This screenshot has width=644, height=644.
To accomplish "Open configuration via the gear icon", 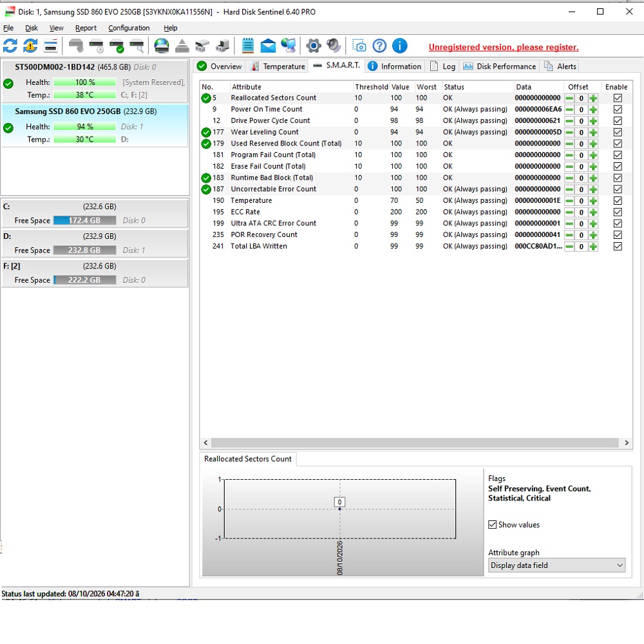I will coord(314,46).
